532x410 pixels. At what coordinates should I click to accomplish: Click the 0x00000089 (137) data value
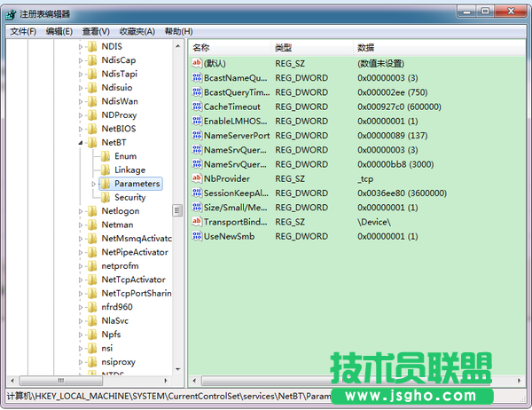(392, 136)
